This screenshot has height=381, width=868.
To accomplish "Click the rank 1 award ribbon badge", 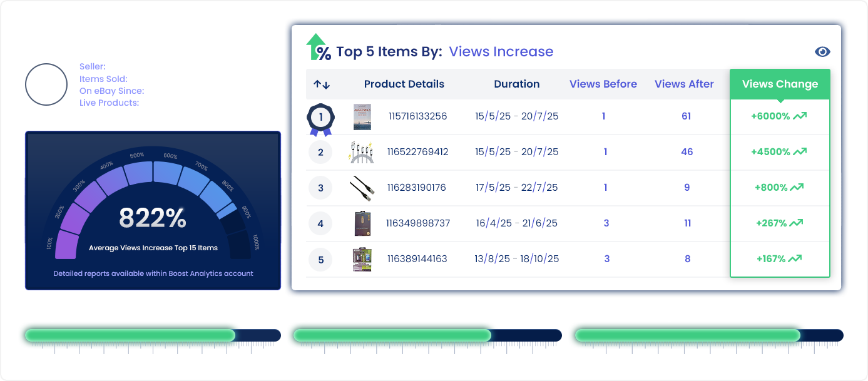I will coord(321,118).
